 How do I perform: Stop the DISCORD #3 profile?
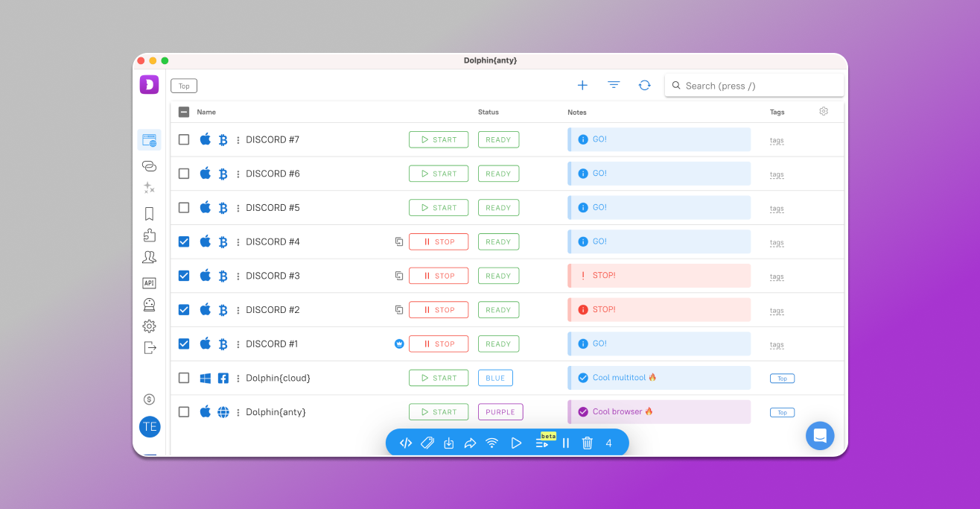(x=439, y=276)
